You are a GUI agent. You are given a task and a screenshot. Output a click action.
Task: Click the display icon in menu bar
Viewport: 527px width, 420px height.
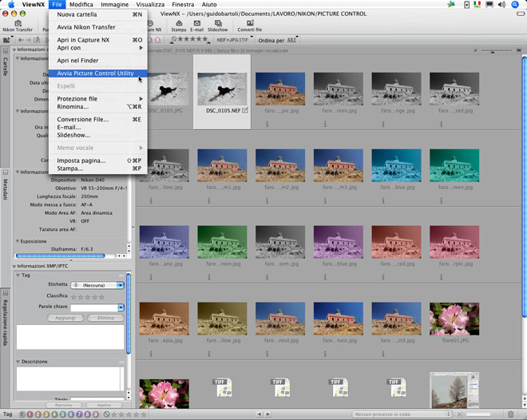[489, 4]
